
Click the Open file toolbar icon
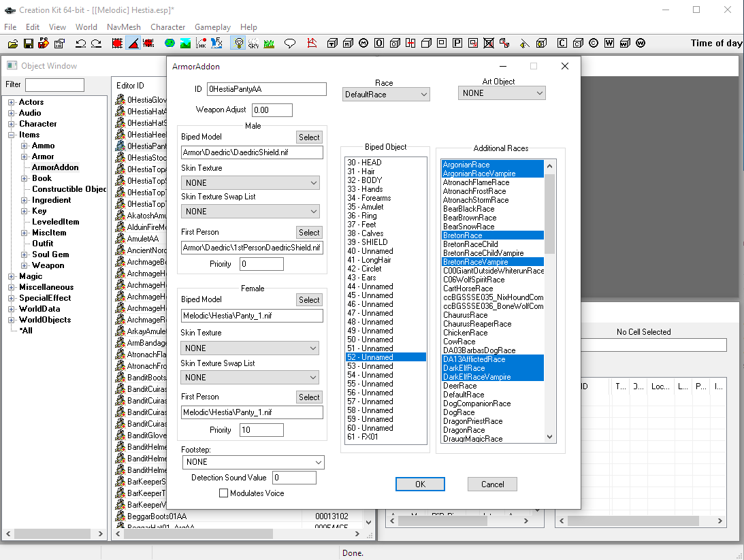click(12, 44)
